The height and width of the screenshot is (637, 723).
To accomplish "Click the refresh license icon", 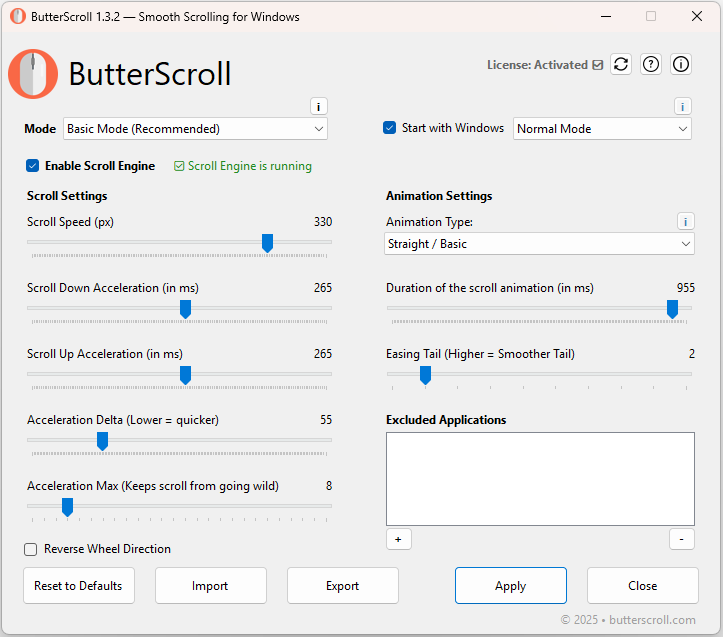I will (x=621, y=64).
